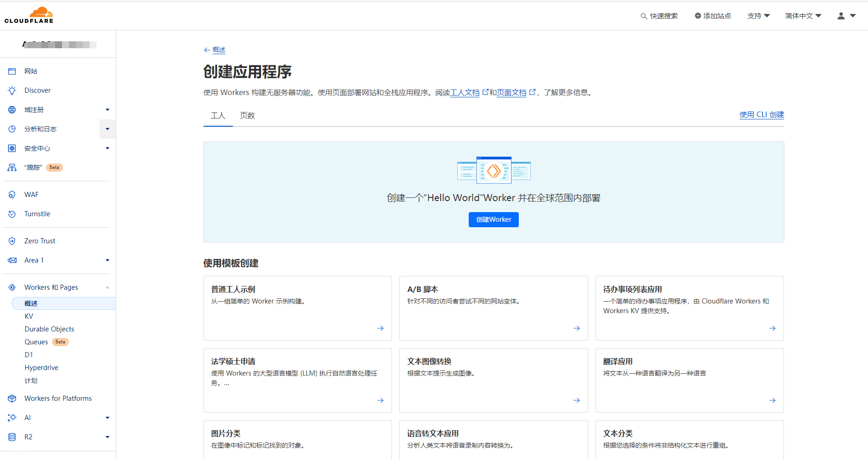This screenshot has width=868, height=460.
Task: Select the 语音转文本应用 template card
Action: click(x=494, y=440)
